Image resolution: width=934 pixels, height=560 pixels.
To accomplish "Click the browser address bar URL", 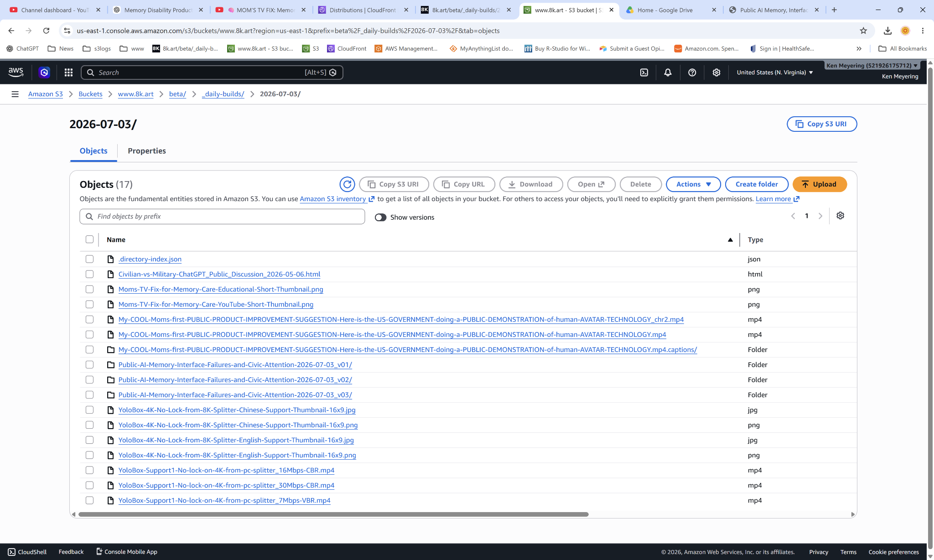I will click(x=288, y=31).
